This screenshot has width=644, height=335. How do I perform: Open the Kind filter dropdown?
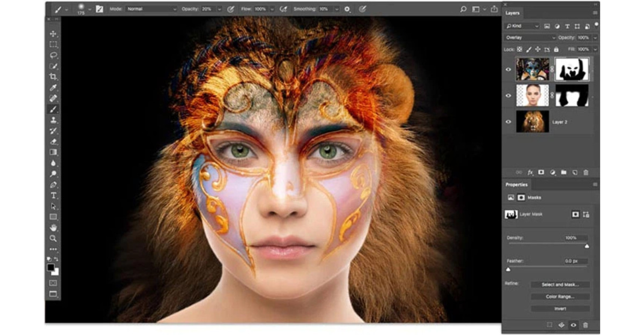[x=523, y=26]
